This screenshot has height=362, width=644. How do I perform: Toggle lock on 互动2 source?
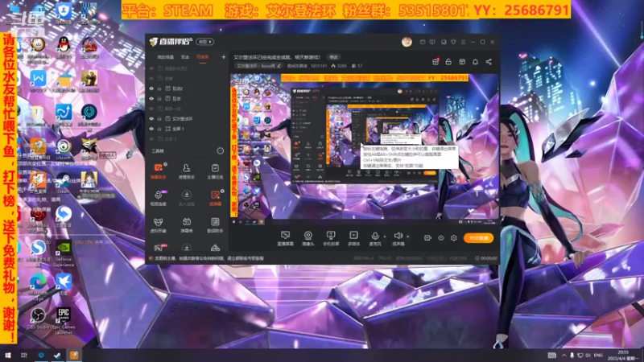tap(159, 88)
